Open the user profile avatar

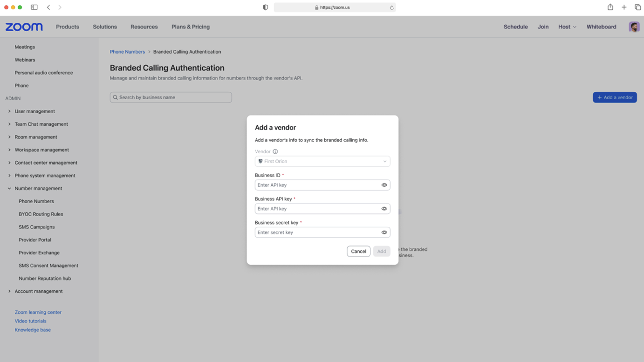point(634,27)
